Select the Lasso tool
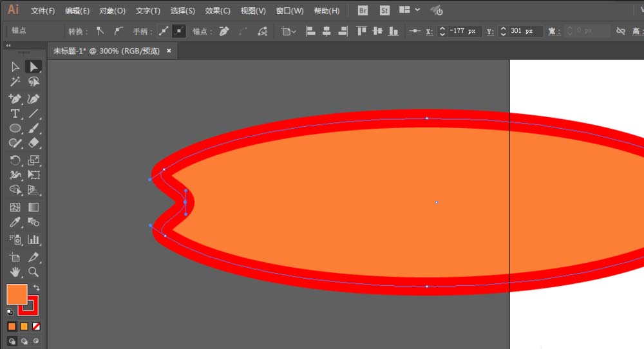The image size is (644, 349). coord(33,82)
